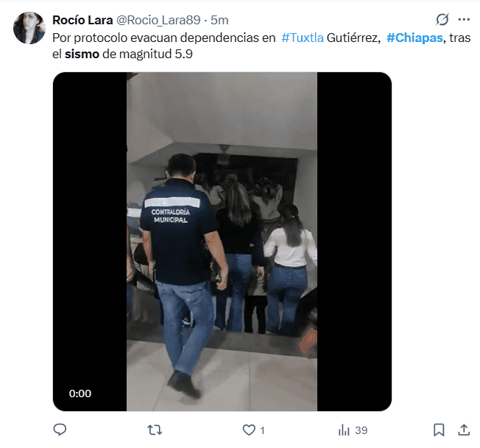480x448 pixels.
Task: Open the share upload icon
Action: click(x=464, y=430)
